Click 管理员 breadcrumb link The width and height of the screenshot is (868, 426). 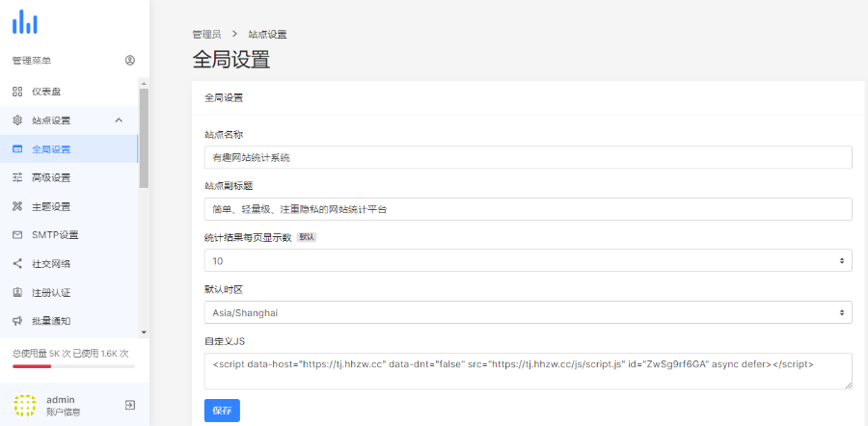tap(206, 35)
